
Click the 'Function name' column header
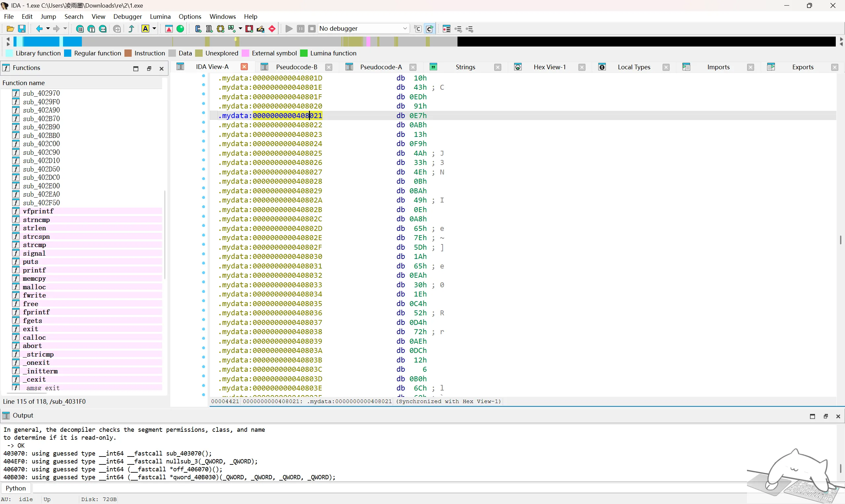coord(82,83)
